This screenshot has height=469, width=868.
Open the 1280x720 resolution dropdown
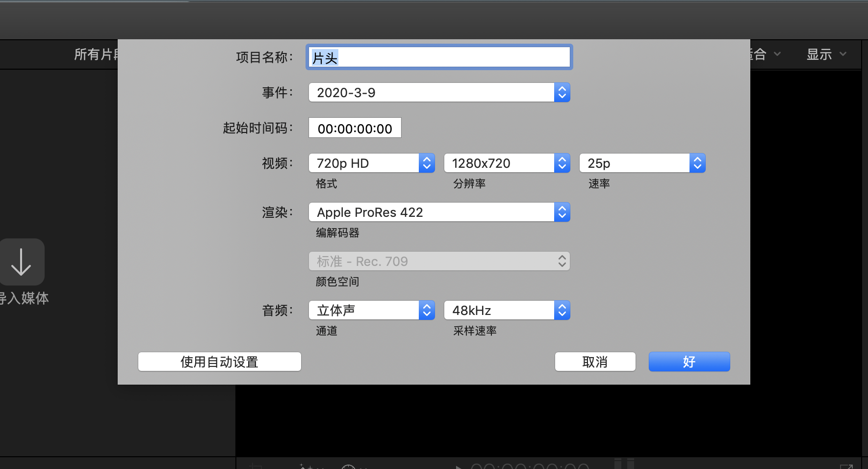point(499,163)
